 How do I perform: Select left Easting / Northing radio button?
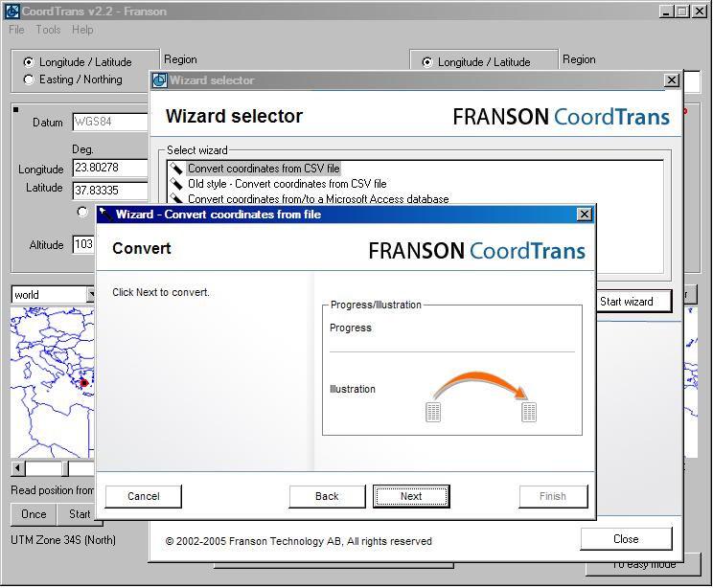29,79
